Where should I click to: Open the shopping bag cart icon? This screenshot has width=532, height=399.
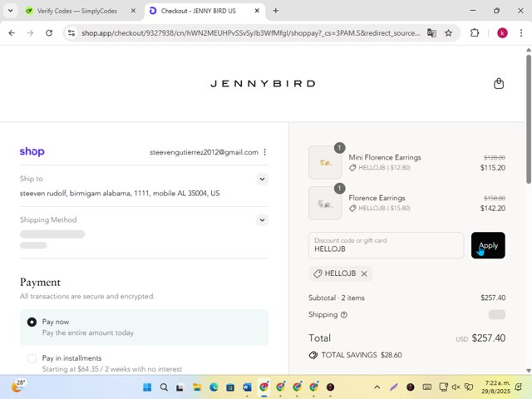(x=499, y=83)
